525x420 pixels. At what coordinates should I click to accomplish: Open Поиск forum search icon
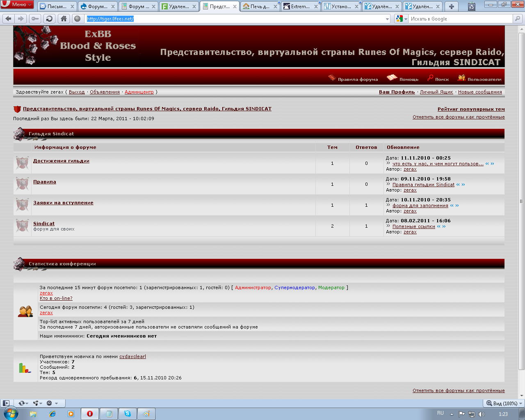[x=438, y=78]
